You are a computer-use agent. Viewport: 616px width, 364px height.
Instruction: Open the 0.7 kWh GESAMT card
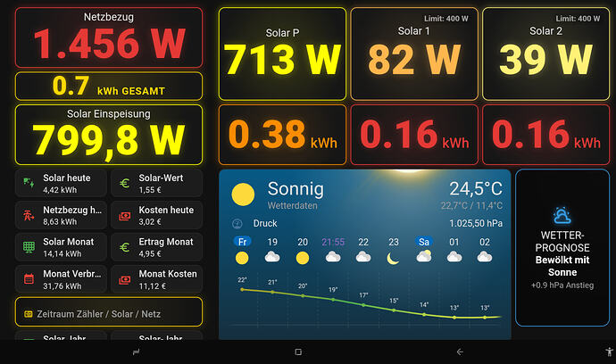109,86
